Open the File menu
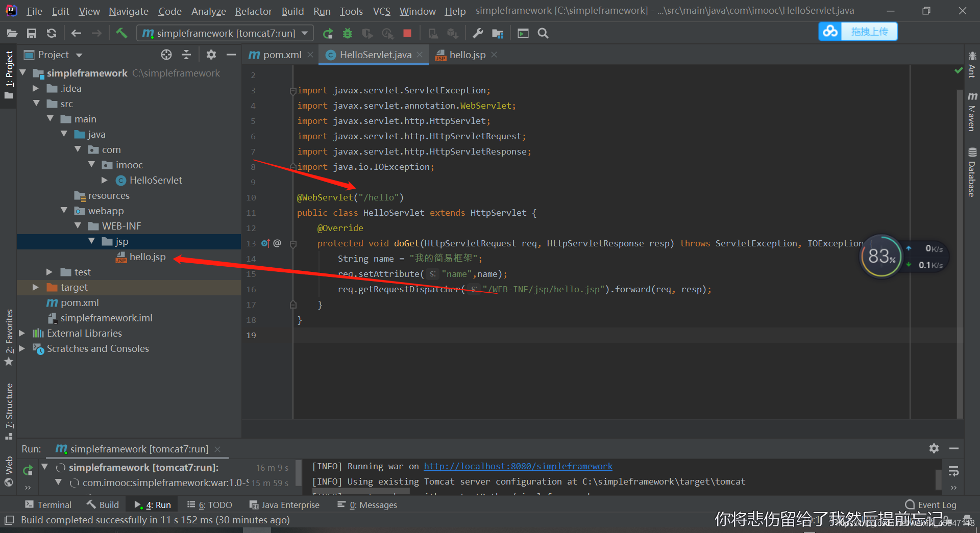This screenshot has height=533, width=980. [34, 11]
